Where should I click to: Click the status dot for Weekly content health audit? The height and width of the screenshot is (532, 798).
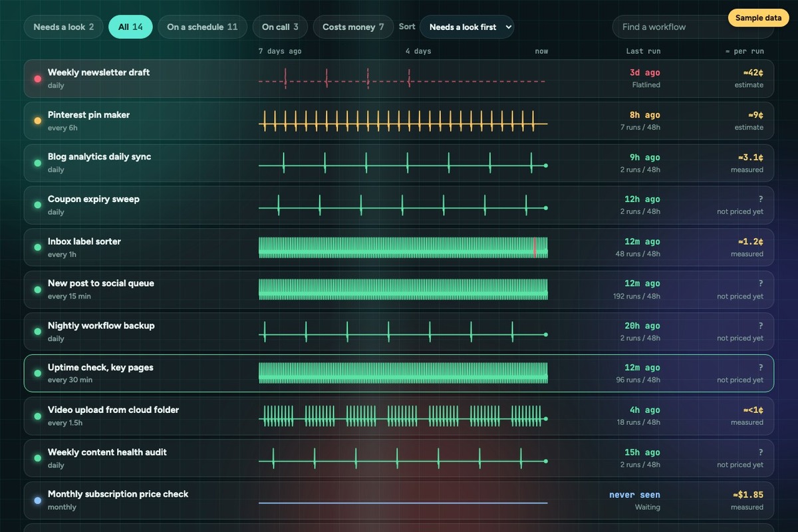click(37, 458)
